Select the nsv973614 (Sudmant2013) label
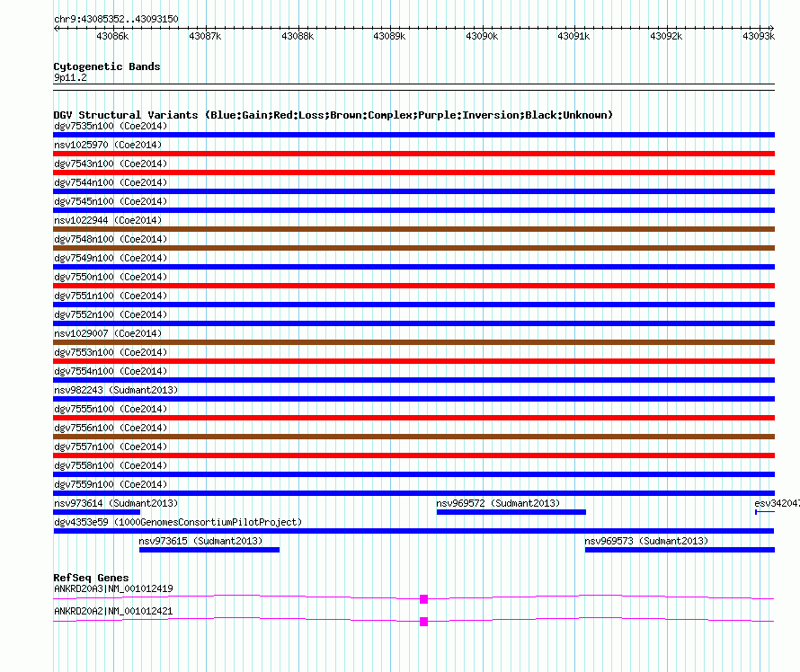Image resolution: width=800 pixels, height=672 pixels. [116, 503]
